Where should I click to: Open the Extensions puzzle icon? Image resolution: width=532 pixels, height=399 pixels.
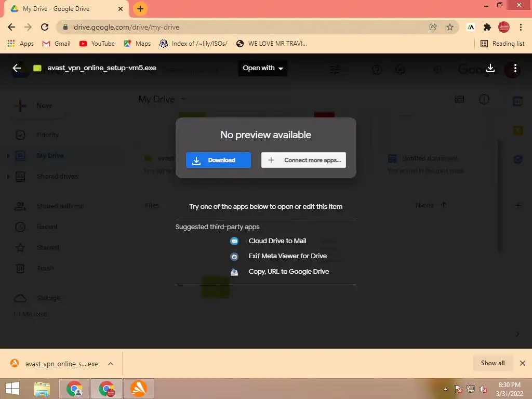pyautogui.click(x=487, y=27)
